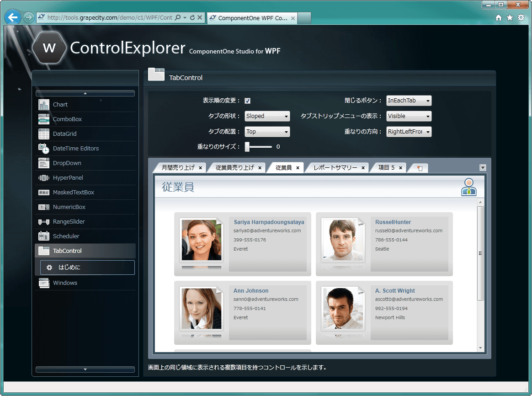Click the DataGrid icon in sidebar
The image size is (532, 396).
pos(44,134)
